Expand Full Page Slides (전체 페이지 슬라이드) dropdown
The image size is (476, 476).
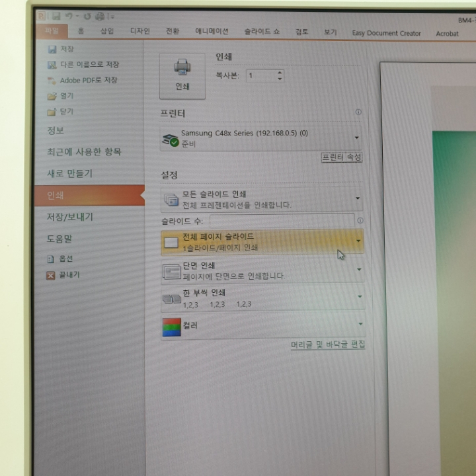262,242
